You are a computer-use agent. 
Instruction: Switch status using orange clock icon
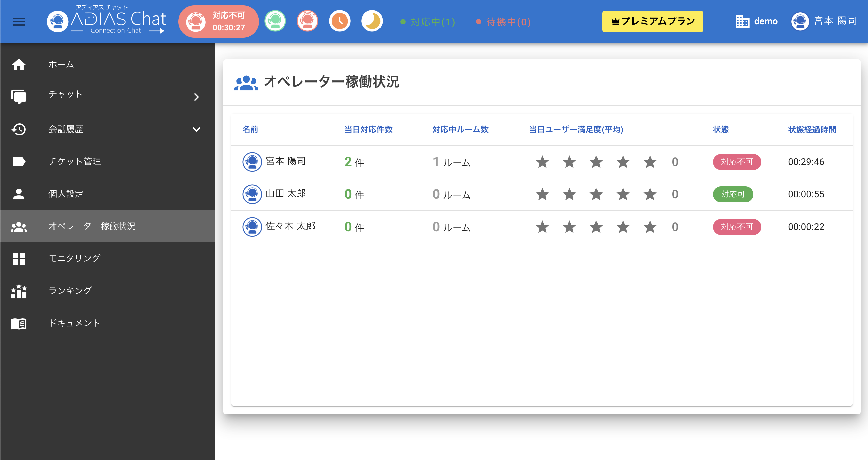coord(339,21)
